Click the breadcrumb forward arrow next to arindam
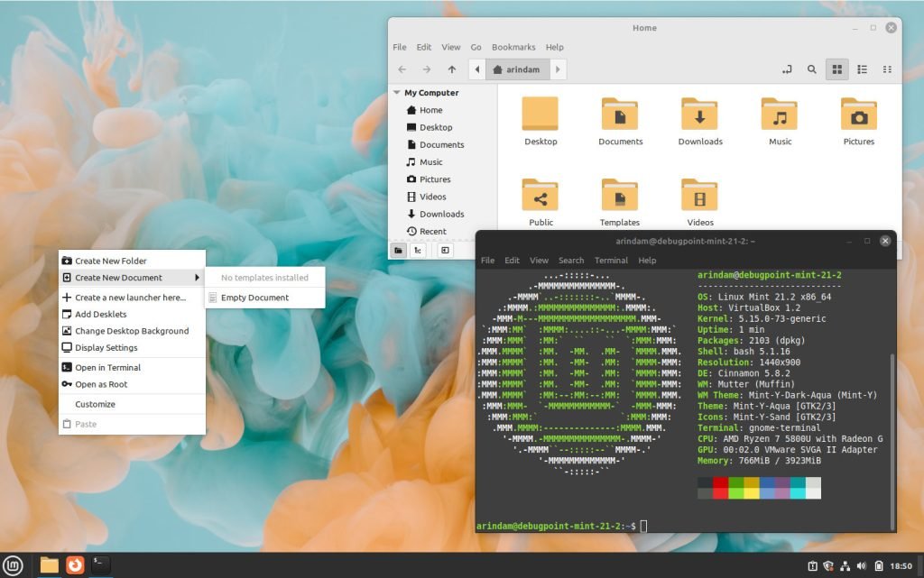The height and width of the screenshot is (578, 924). pyautogui.click(x=558, y=69)
